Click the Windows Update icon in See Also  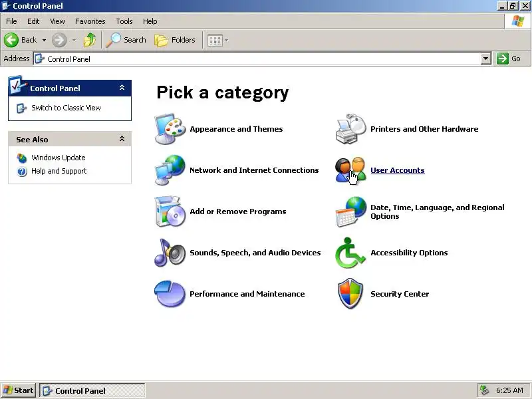[x=22, y=158]
